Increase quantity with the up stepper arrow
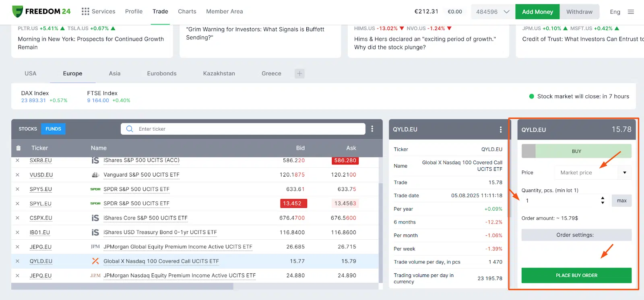This screenshot has height=300, width=644. pyautogui.click(x=603, y=198)
